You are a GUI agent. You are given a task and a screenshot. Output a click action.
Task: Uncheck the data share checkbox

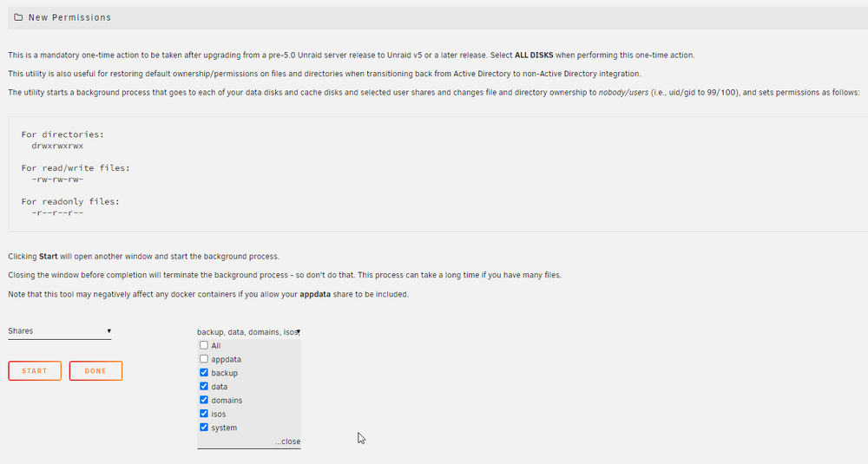click(x=204, y=386)
